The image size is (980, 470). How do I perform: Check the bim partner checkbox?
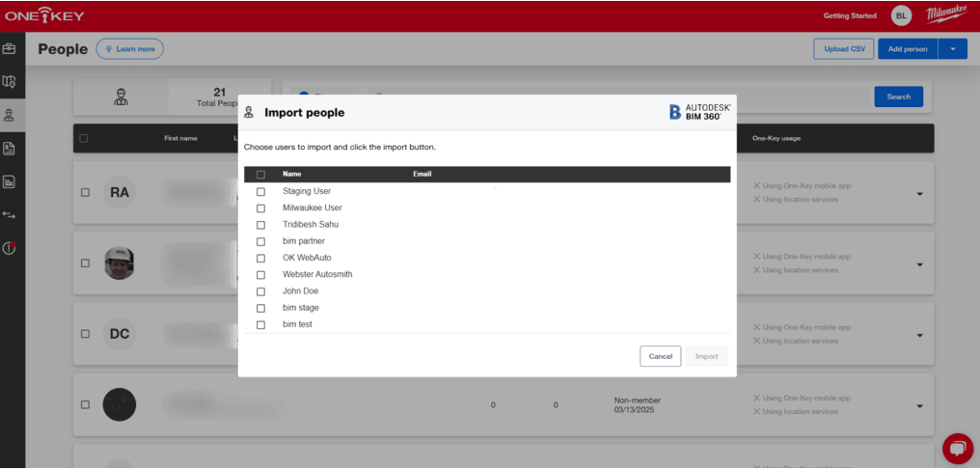(260, 241)
